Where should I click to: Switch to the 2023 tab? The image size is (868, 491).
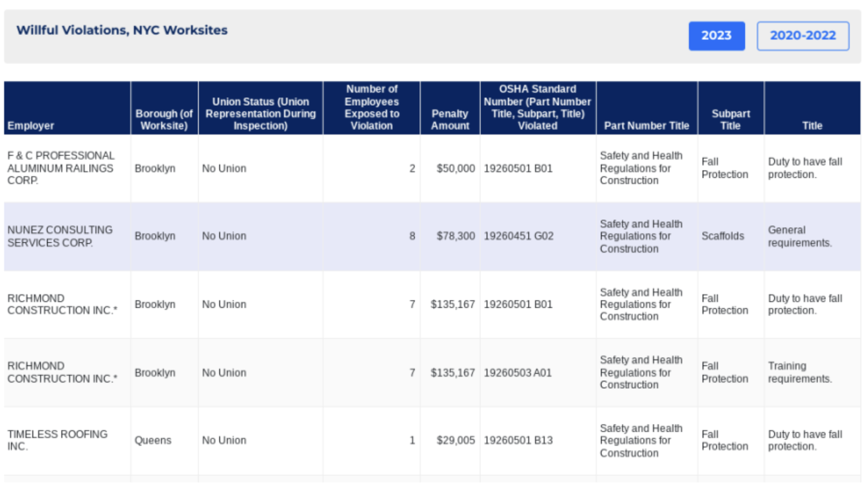click(716, 36)
